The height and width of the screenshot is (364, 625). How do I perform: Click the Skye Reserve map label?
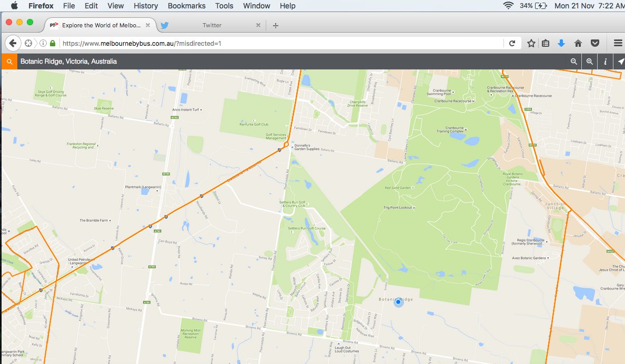tap(104, 108)
